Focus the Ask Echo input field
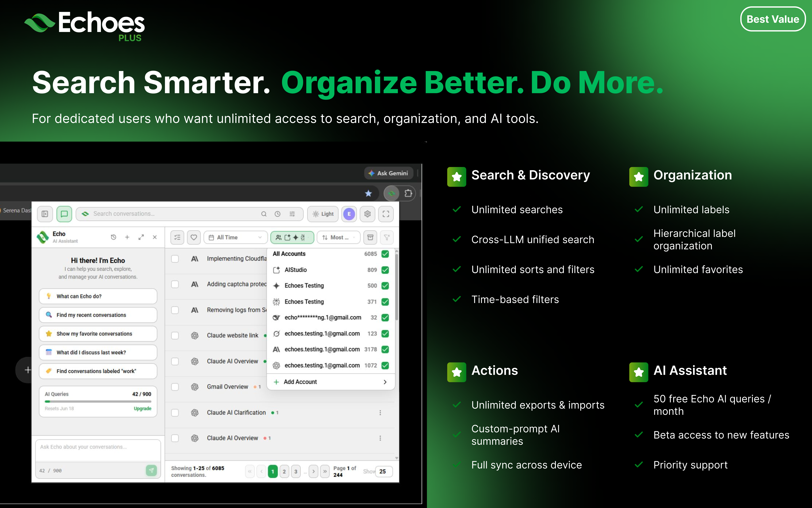 coord(98,451)
